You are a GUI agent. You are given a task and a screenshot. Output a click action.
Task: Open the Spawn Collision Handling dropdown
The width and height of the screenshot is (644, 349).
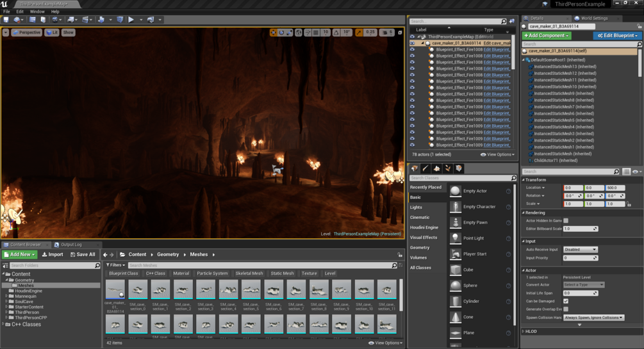coord(593,318)
